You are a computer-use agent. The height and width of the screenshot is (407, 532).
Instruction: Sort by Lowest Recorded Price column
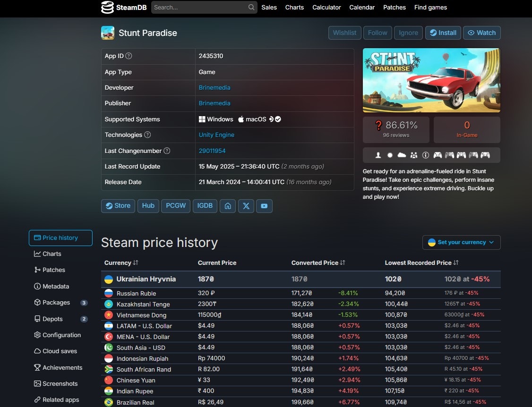[422, 263]
